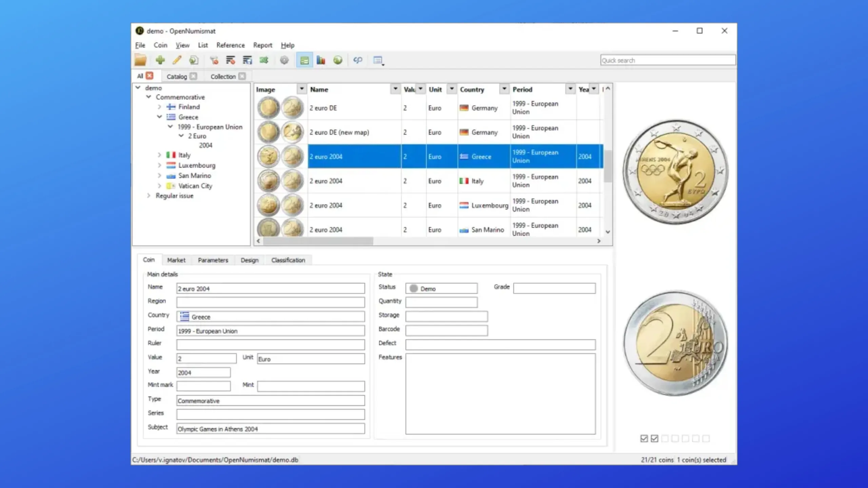Screen dimensions: 868x488
Task: Expand the Italy tree node
Action: pos(159,155)
